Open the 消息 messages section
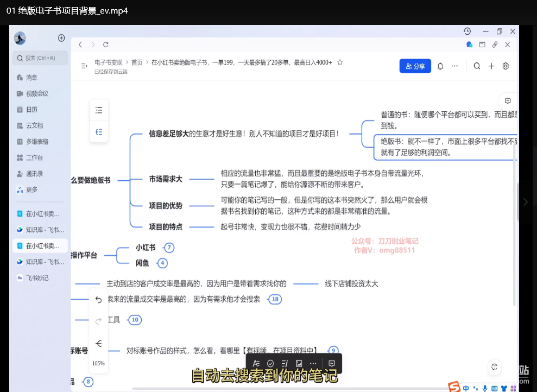The width and height of the screenshot is (537, 392). click(27, 78)
